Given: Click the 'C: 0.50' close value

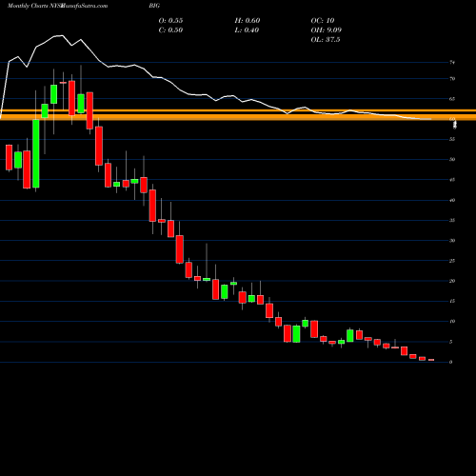Looking at the screenshot, I should point(170,30).
